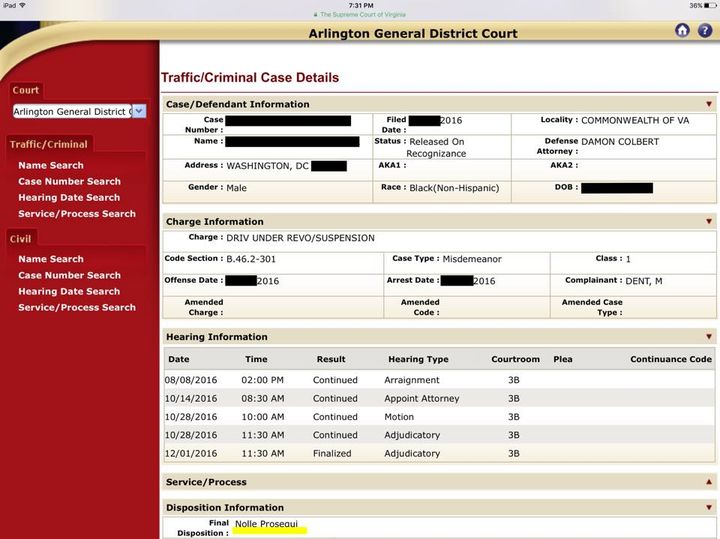Select the Civil tab
Viewport: 720px width, 539px height.
pos(21,239)
